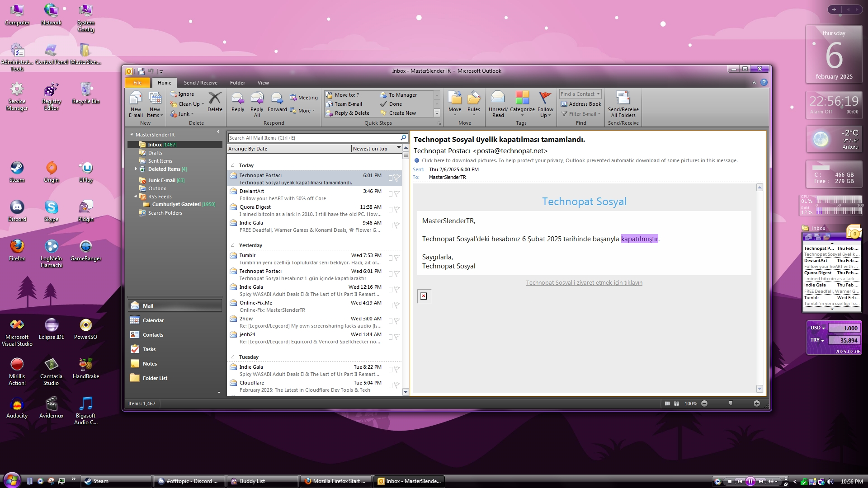Click Windows Start orb
868x488 pixels.
tap(12, 480)
